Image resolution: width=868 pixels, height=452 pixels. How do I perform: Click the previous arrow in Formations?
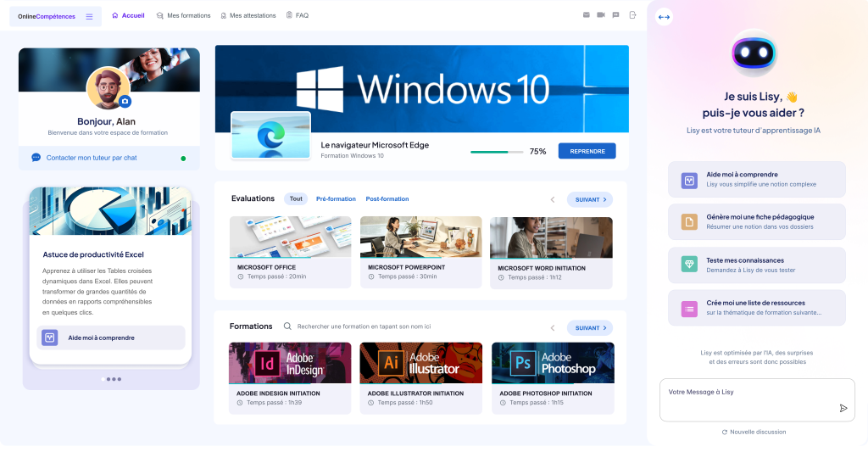(553, 328)
